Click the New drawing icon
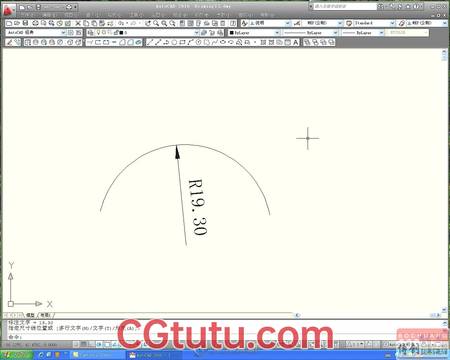450x360 pixels. pyautogui.click(x=9, y=23)
